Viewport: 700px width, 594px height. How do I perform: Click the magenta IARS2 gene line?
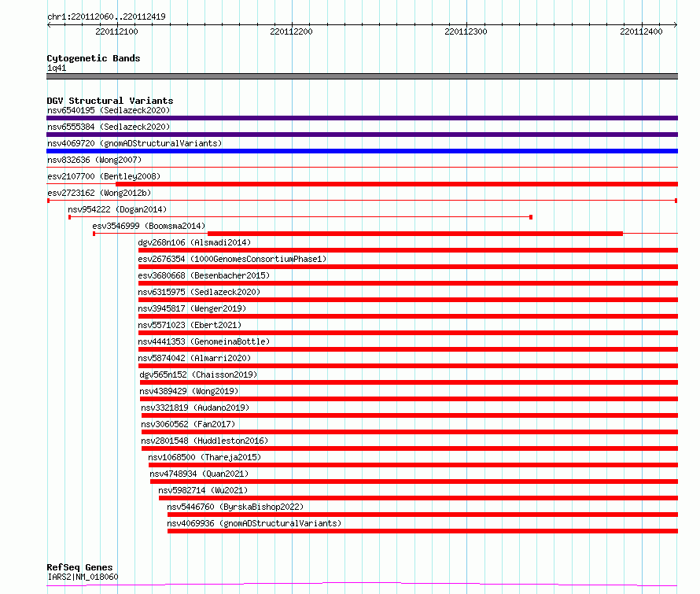(362, 585)
